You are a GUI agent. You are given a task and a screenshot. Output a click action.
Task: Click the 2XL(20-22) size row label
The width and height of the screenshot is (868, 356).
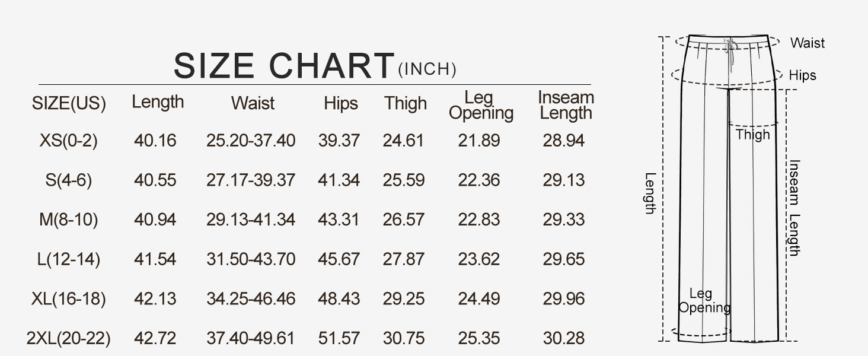[x=69, y=338]
